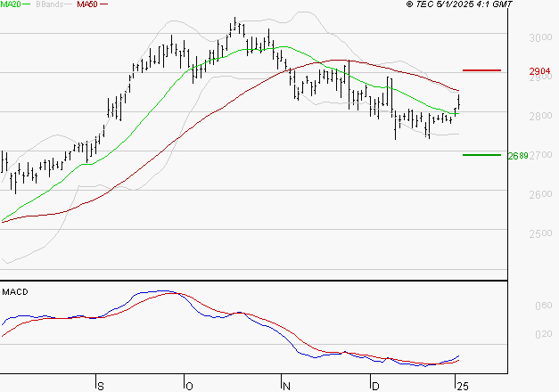Click the 2500 price axis label

540,233
